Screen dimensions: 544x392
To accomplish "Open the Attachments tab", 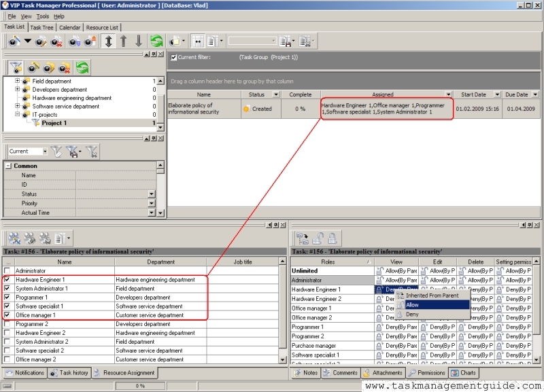I will click(x=383, y=373).
